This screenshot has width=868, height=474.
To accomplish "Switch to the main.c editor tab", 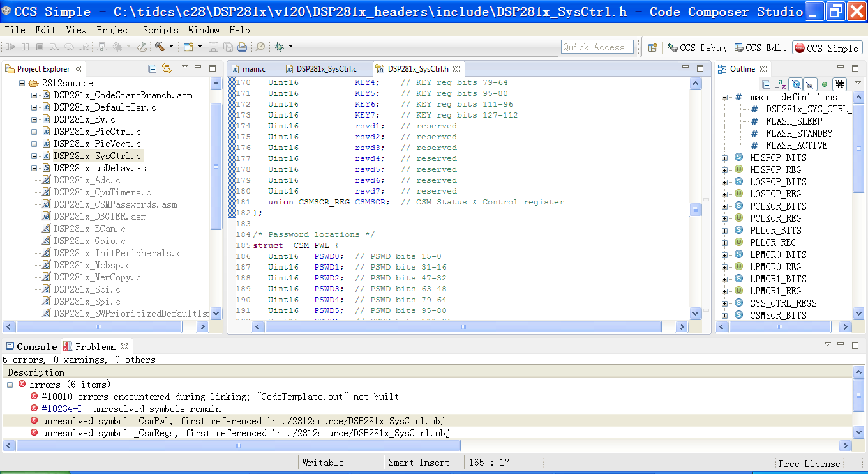I will (x=248, y=69).
